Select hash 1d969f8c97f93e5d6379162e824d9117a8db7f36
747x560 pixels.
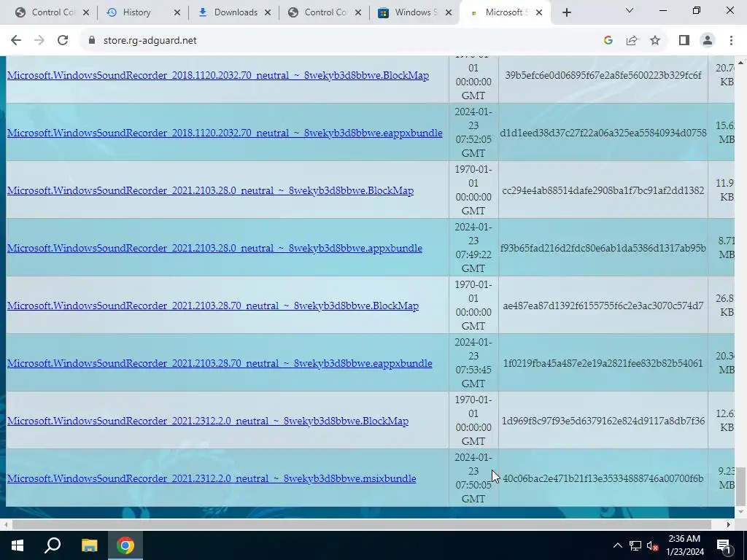tap(603, 421)
